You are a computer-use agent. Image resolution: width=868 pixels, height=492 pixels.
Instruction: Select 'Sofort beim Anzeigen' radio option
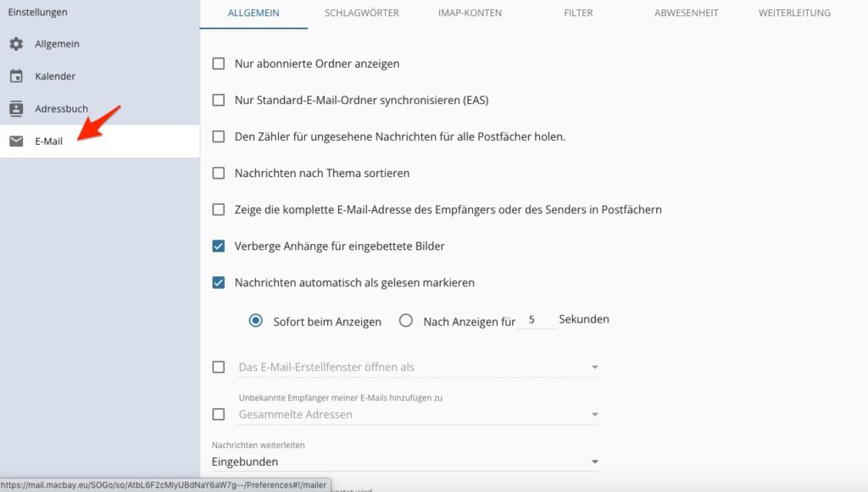(256, 321)
